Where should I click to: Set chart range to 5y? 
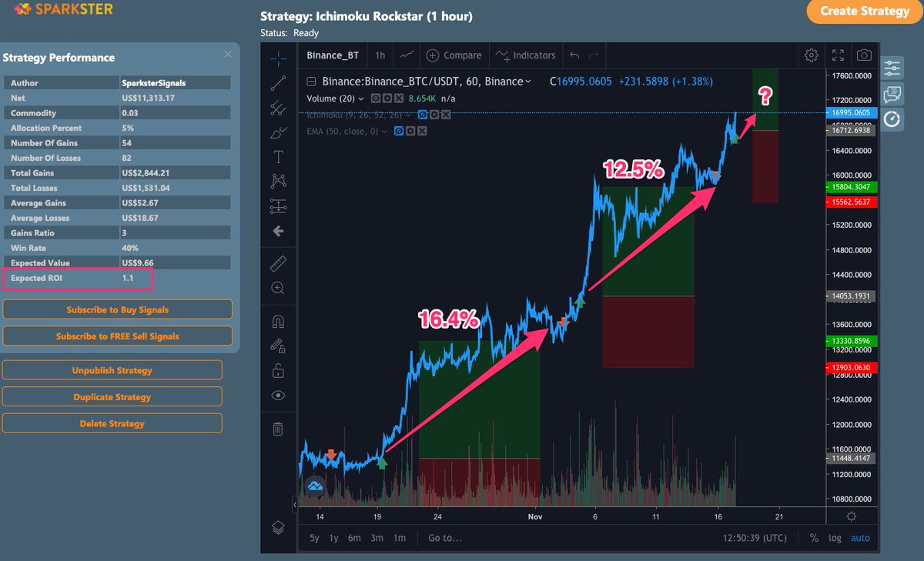(x=314, y=538)
